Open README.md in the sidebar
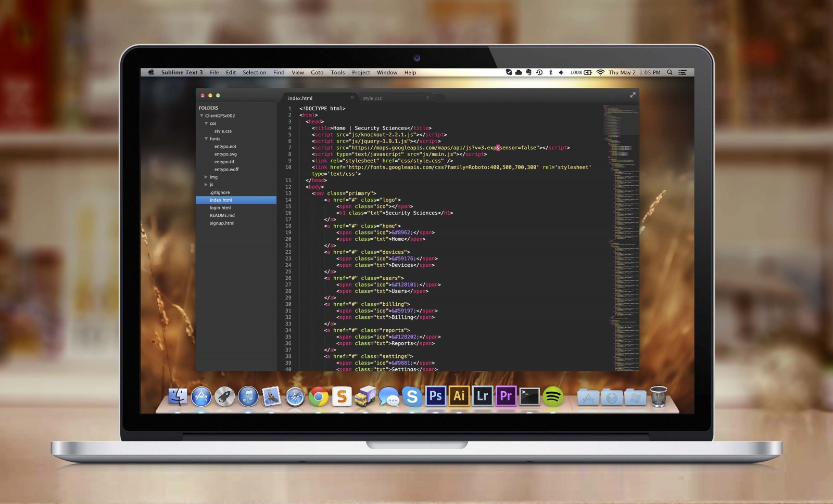This screenshot has width=833, height=504. click(222, 215)
